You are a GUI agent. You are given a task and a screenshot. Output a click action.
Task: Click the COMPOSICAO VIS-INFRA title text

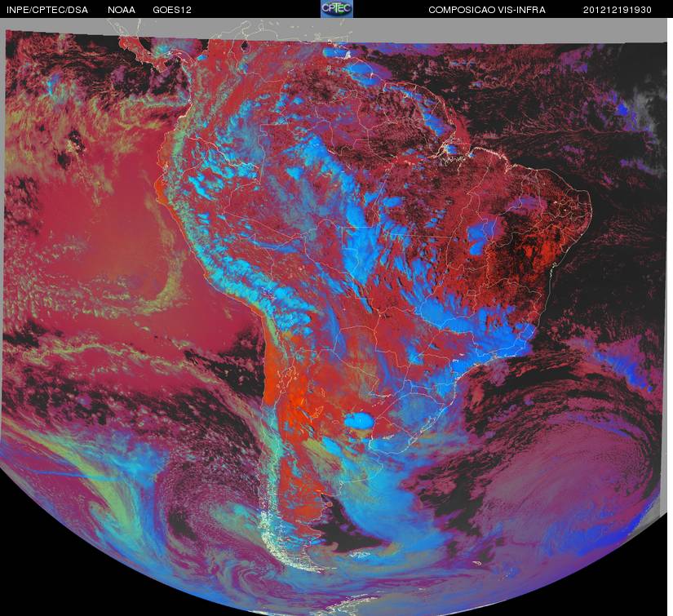click(487, 10)
